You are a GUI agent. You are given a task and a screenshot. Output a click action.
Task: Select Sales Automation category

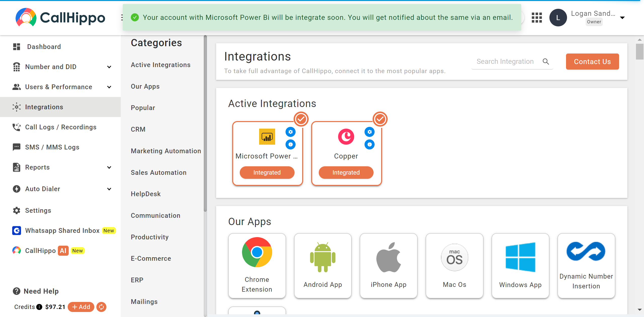point(158,173)
